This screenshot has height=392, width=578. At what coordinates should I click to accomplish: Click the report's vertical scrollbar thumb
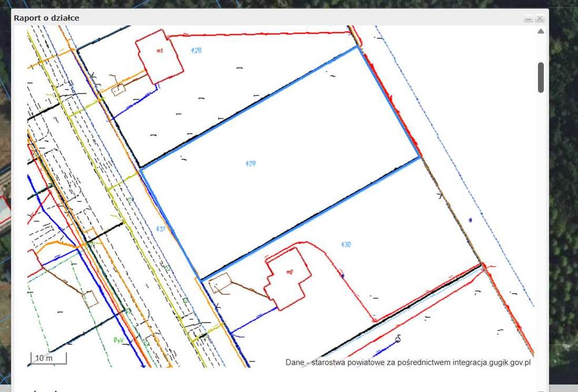click(x=541, y=77)
